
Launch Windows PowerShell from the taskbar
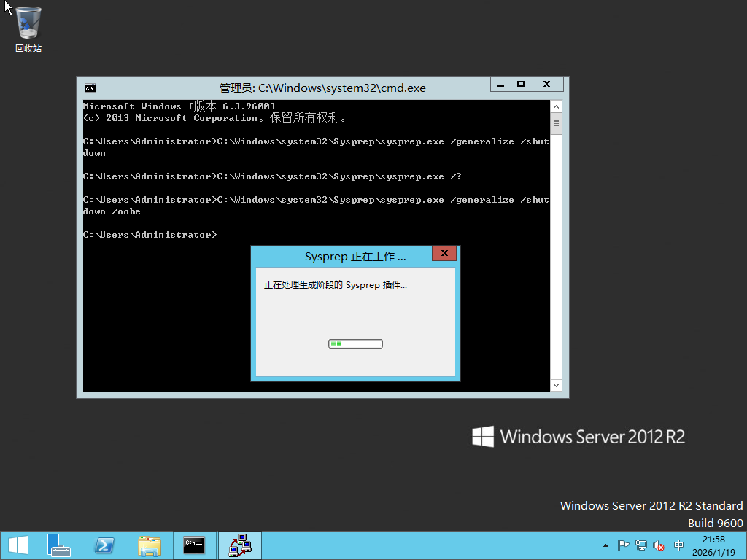104,545
